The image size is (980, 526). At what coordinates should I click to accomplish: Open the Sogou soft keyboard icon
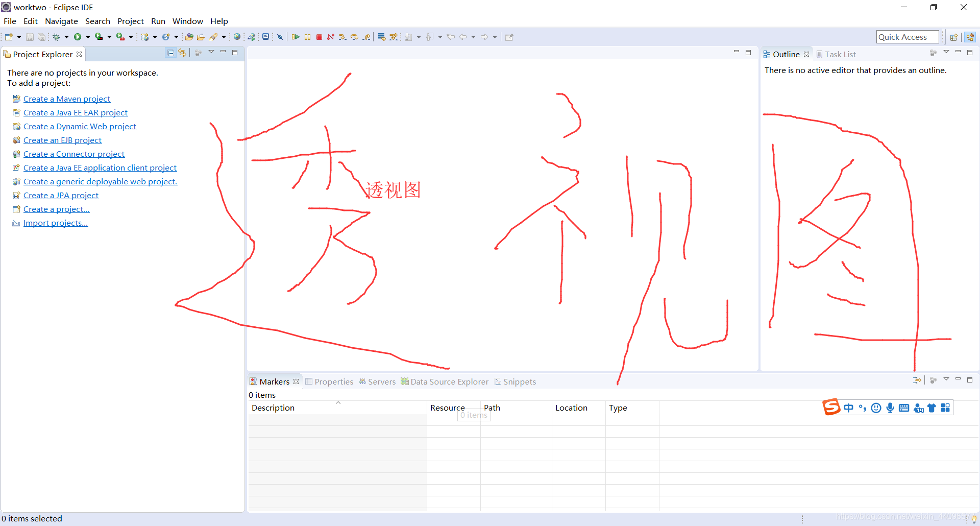[904, 408]
